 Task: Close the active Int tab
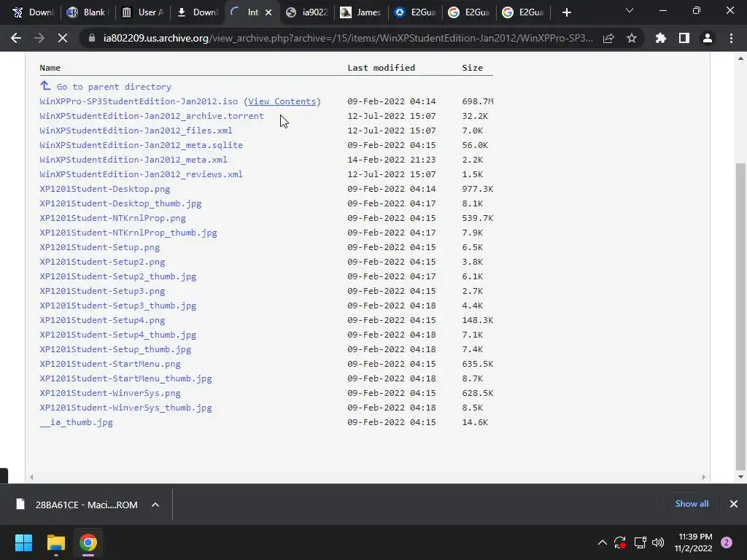[x=268, y=12]
